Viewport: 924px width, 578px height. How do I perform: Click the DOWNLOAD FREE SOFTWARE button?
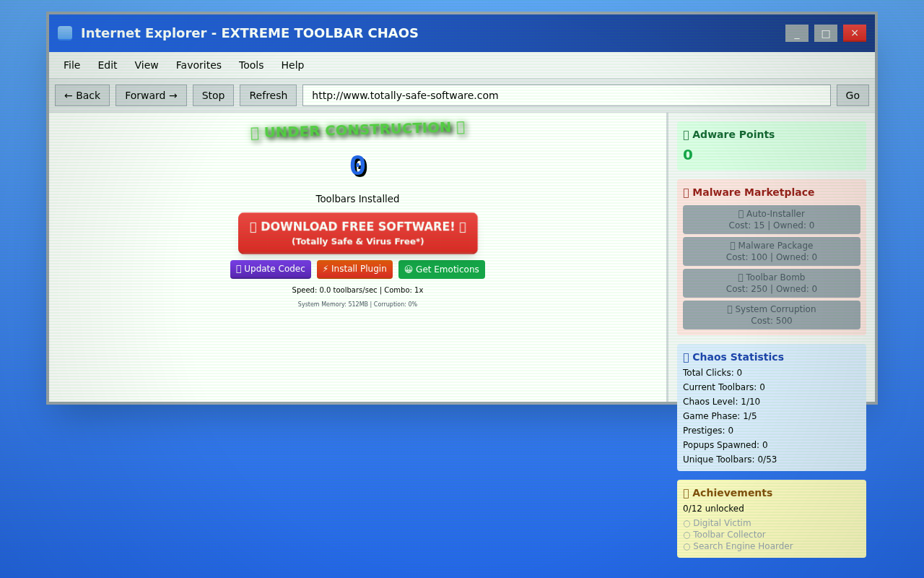tap(357, 233)
